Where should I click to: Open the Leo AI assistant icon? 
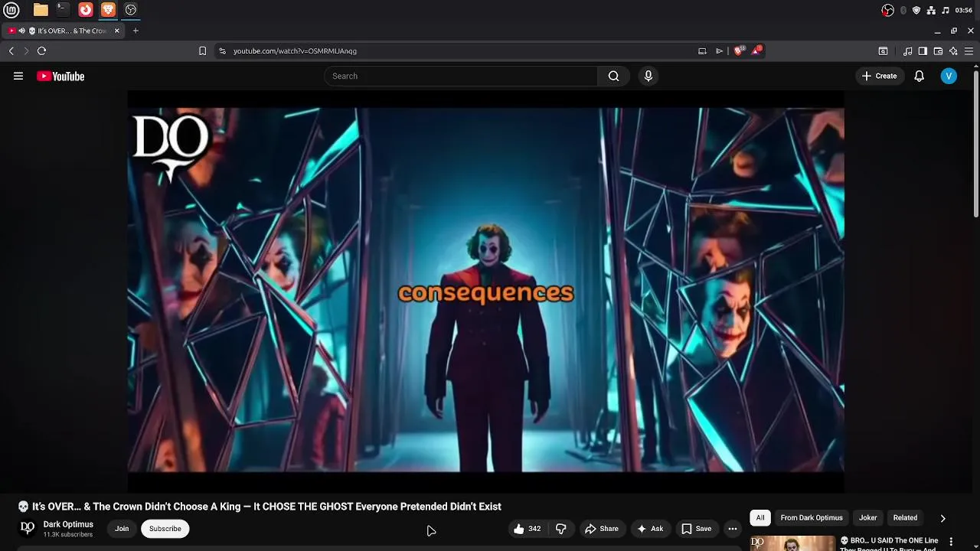953,51
